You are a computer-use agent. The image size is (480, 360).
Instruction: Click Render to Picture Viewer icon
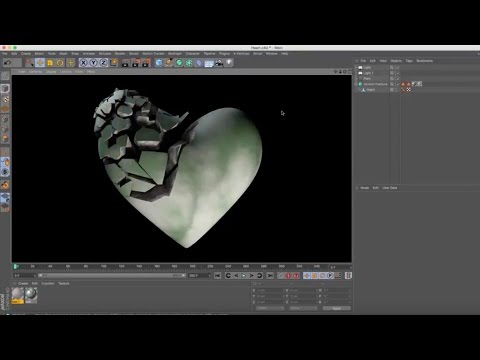136,63
